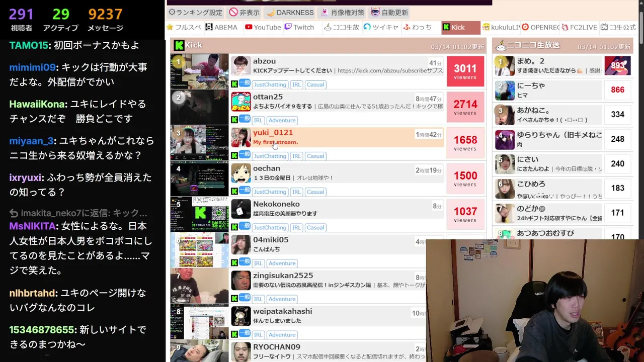Click Adventure tag in 04miki05's row

click(282, 263)
